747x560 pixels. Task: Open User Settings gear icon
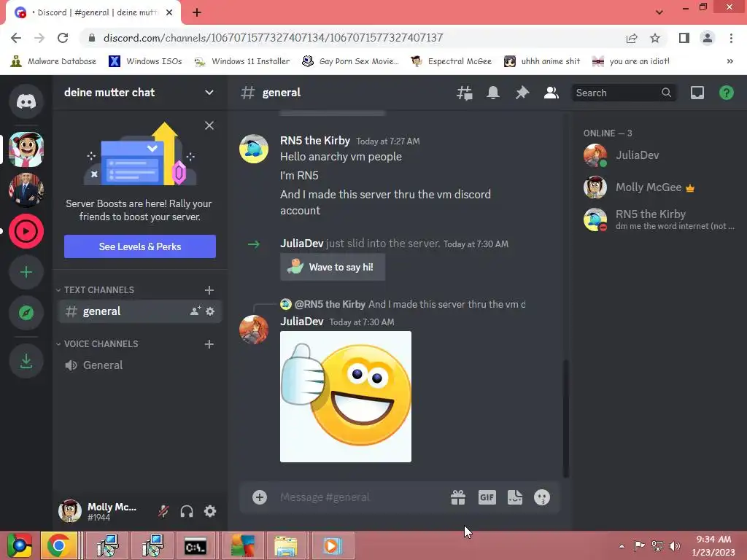[210, 511]
